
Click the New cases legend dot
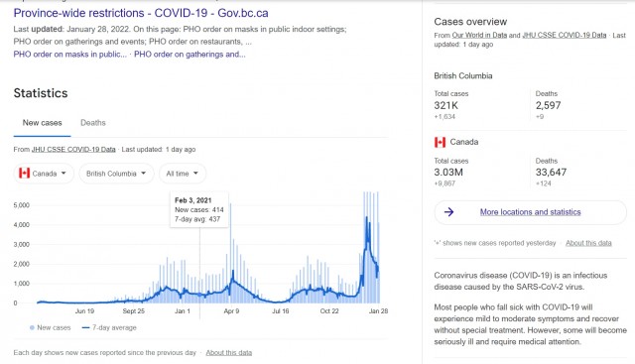coord(32,327)
